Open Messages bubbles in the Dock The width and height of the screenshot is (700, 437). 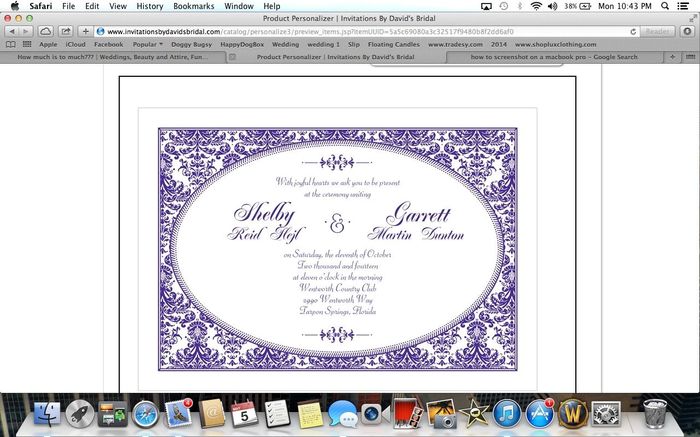click(x=343, y=414)
